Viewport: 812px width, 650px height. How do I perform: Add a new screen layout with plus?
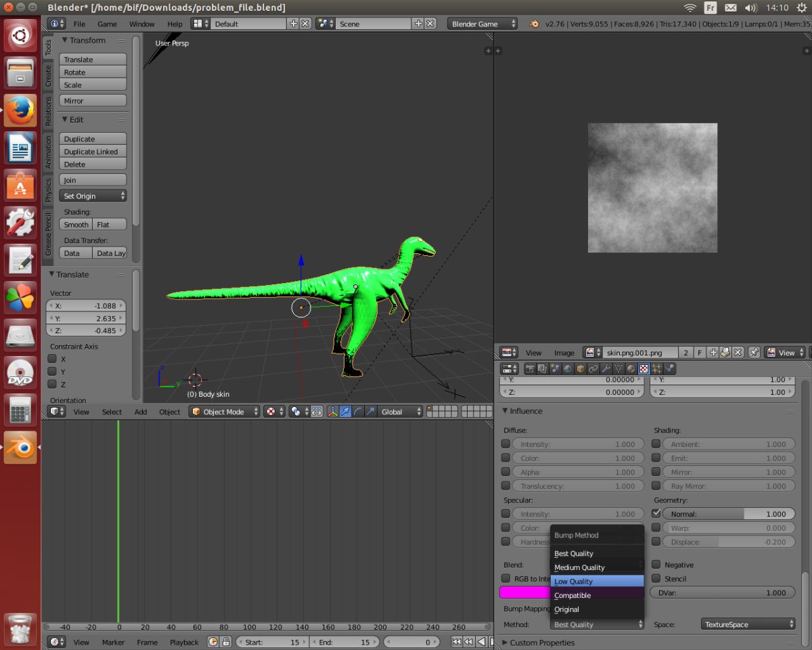[x=293, y=24]
